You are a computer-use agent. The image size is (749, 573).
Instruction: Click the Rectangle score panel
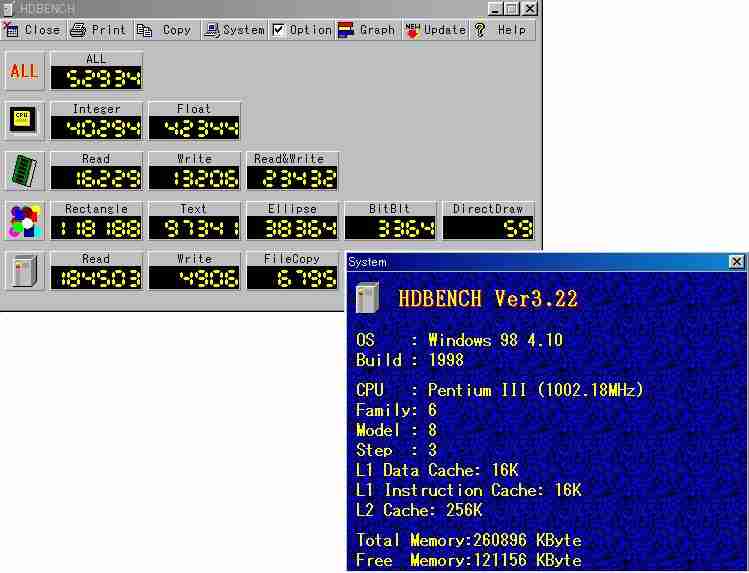pos(96,222)
